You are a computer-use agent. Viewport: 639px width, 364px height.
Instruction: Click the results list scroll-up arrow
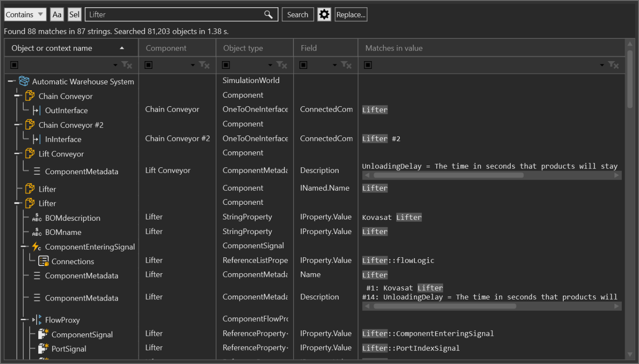tap(630, 44)
